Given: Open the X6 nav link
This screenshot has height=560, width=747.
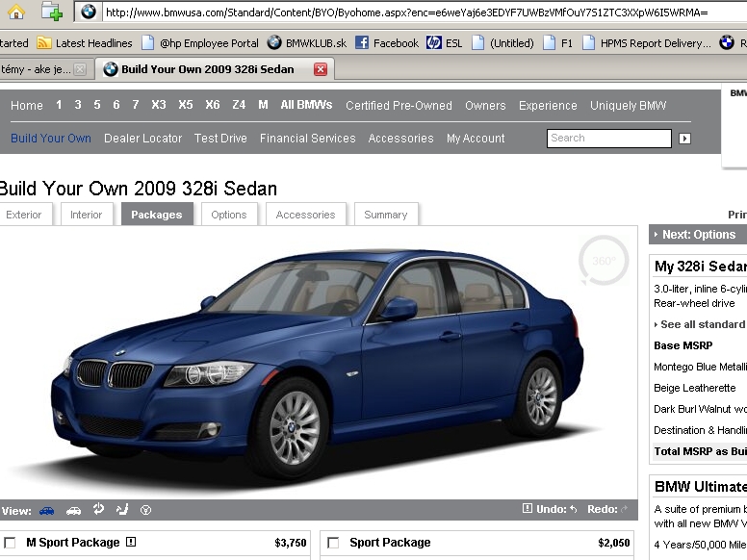Looking at the screenshot, I should [x=213, y=104].
